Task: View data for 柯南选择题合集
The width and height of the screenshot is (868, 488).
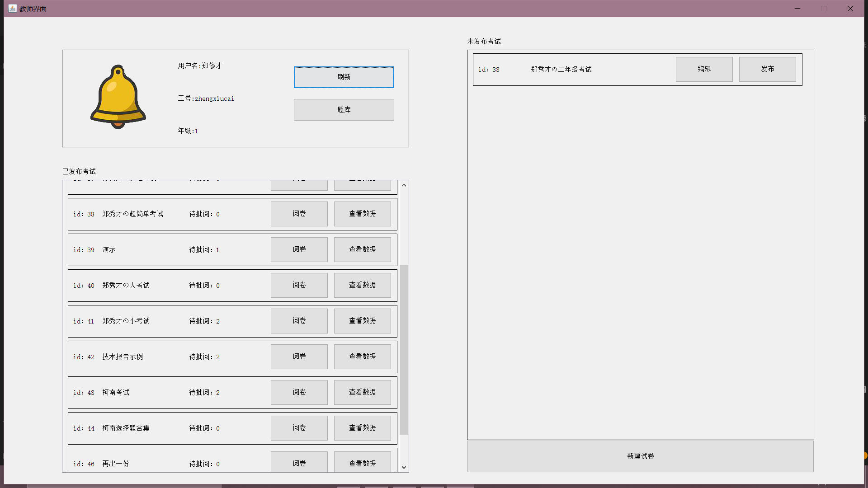Action: [x=362, y=428]
